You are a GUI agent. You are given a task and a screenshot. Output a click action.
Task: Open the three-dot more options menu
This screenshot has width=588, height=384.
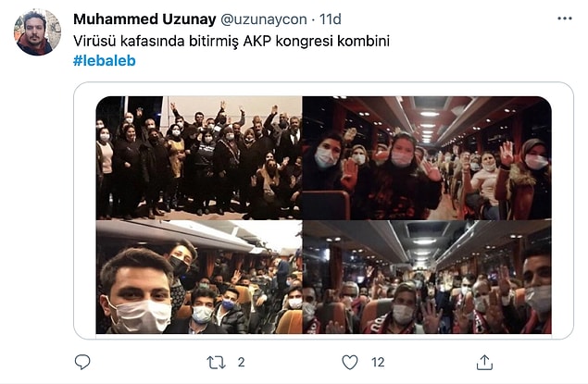pyautogui.click(x=564, y=19)
